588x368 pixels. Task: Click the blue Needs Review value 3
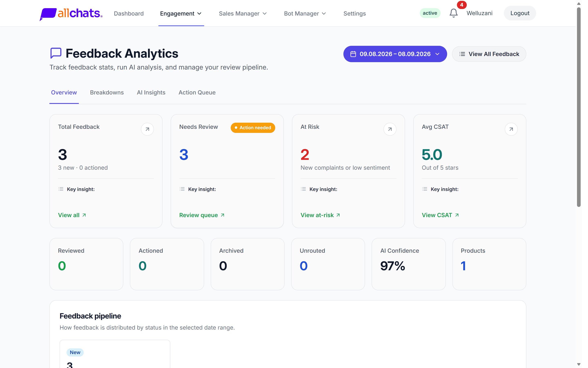click(x=184, y=155)
